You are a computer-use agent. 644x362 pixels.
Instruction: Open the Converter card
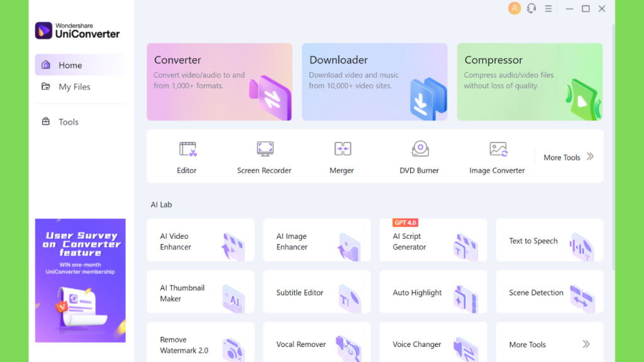click(x=219, y=82)
